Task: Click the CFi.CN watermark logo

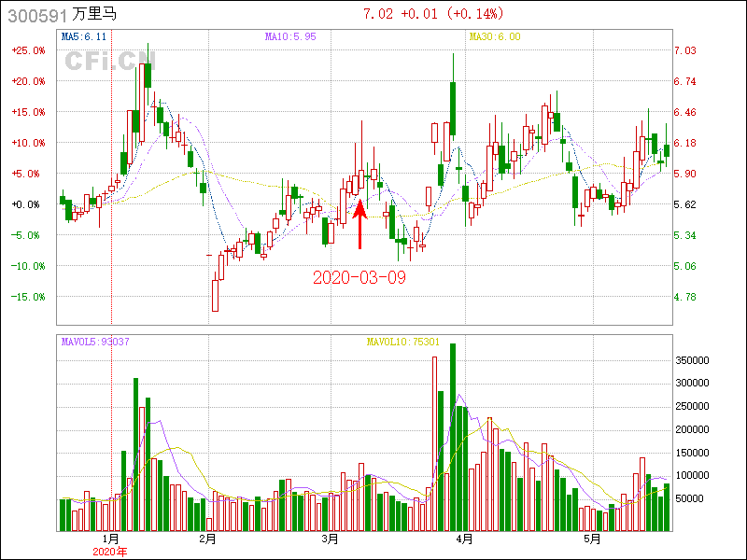Action: tap(107, 61)
